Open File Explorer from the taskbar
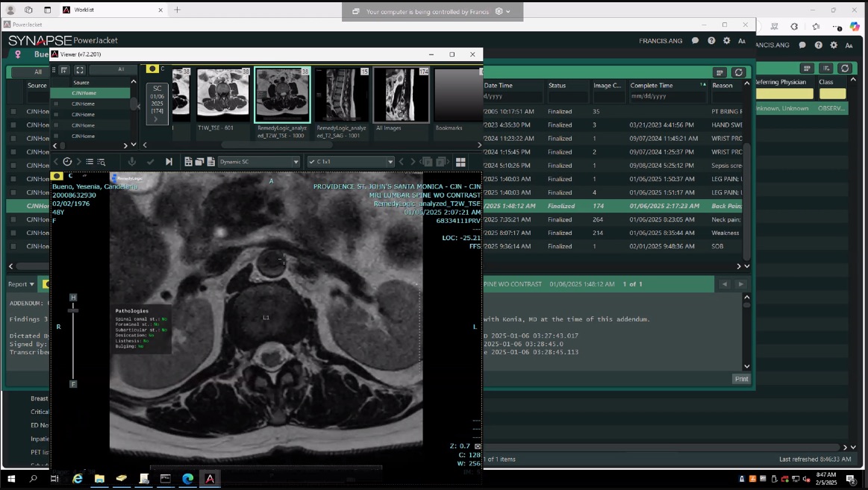 point(100,479)
